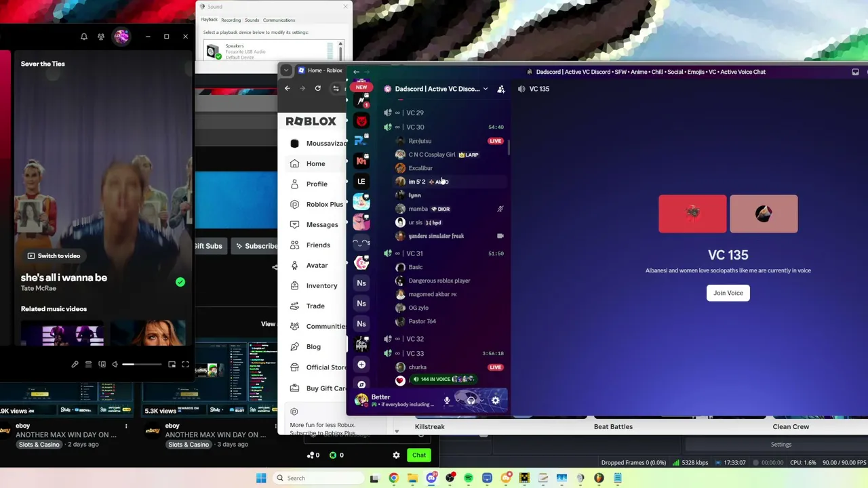The image size is (868, 488).
Task: Switch to the Sounds tab in Sound dialog
Action: tap(252, 20)
